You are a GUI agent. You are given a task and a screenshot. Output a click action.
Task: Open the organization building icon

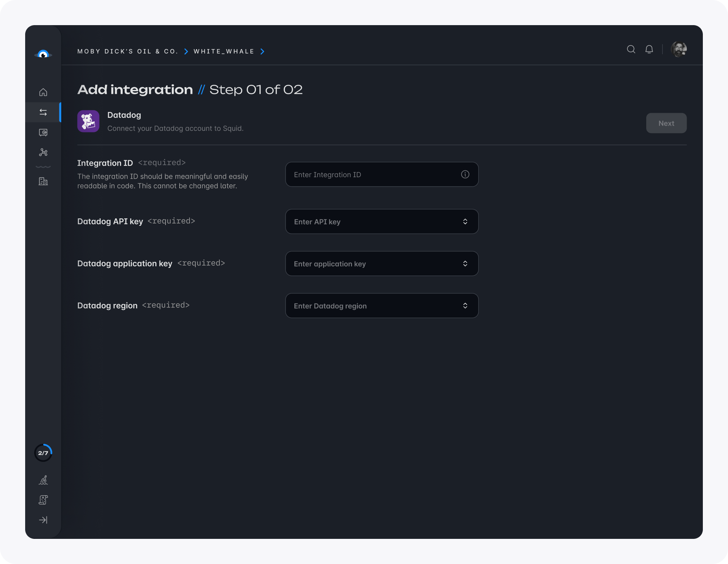click(x=43, y=181)
